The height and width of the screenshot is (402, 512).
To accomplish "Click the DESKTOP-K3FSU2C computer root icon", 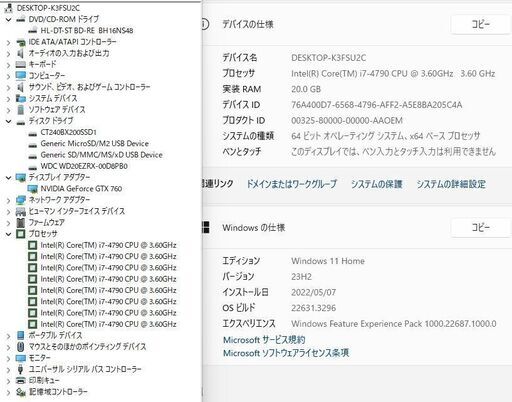I will [9, 8].
